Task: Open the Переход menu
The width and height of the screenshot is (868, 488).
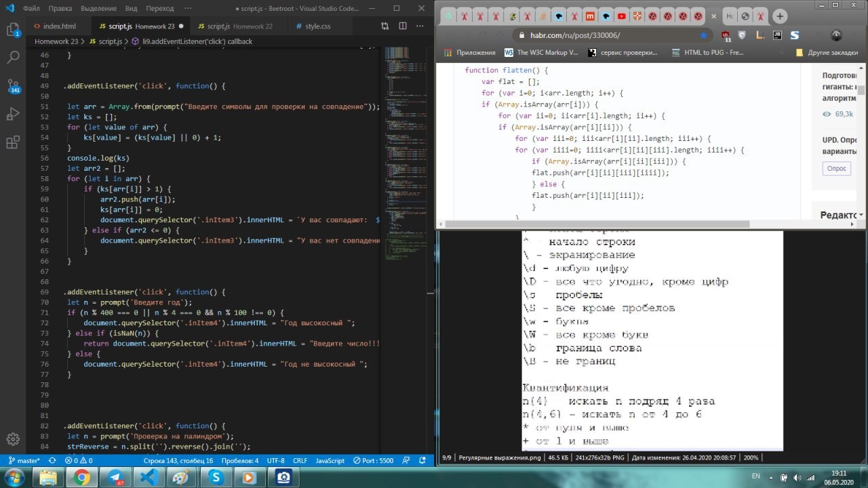Action: pyautogui.click(x=160, y=8)
